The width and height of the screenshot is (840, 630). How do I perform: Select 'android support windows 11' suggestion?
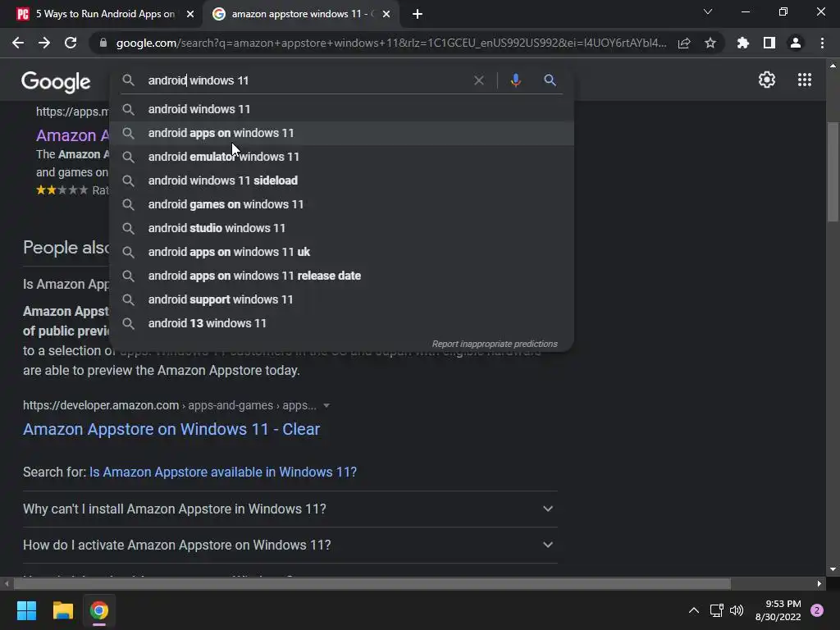click(x=342, y=299)
